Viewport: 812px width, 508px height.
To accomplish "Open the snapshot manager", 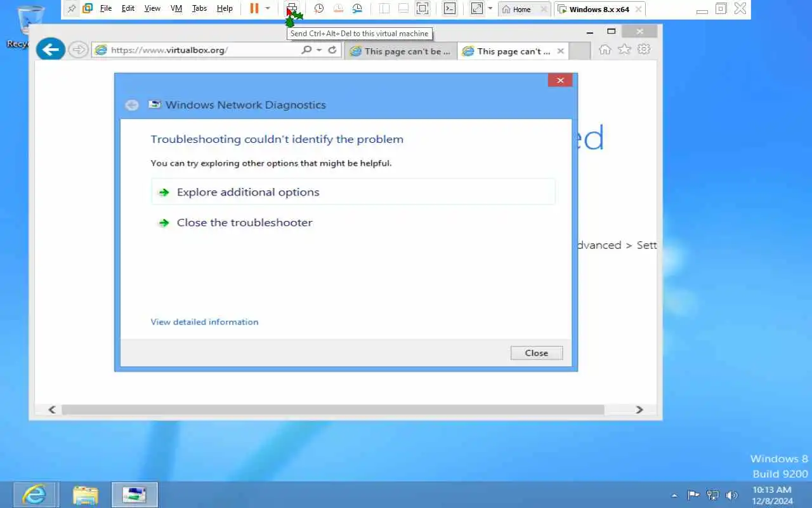I will click(x=358, y=9).
